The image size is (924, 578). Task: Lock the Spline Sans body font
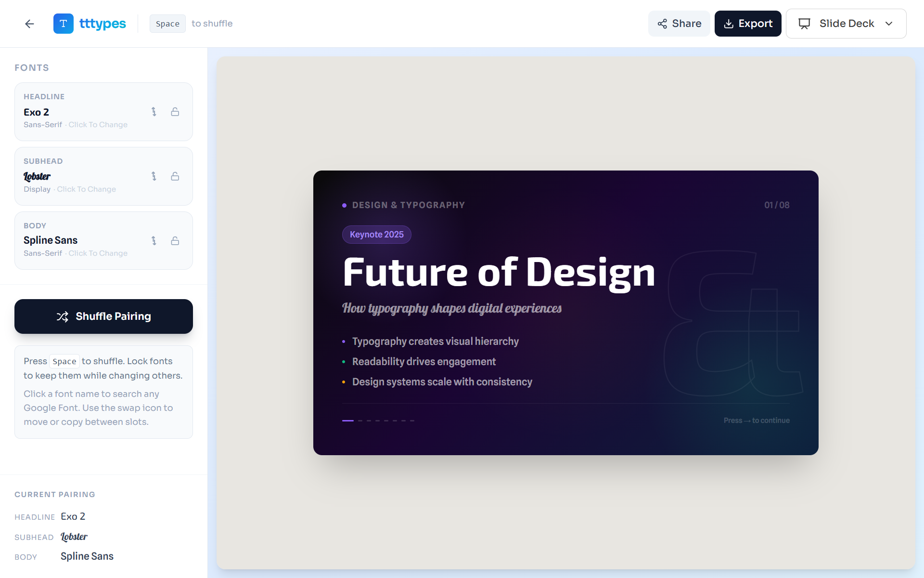[x=175, y=240]
